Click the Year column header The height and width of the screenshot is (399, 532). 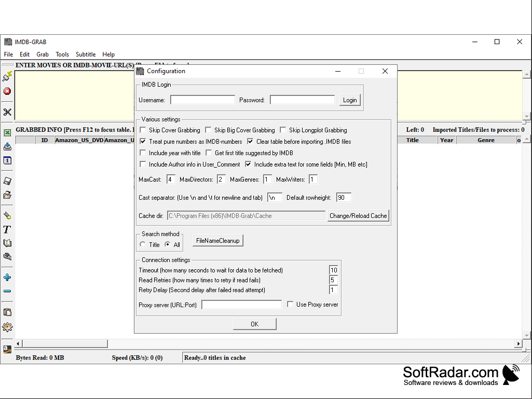(446, 140)
